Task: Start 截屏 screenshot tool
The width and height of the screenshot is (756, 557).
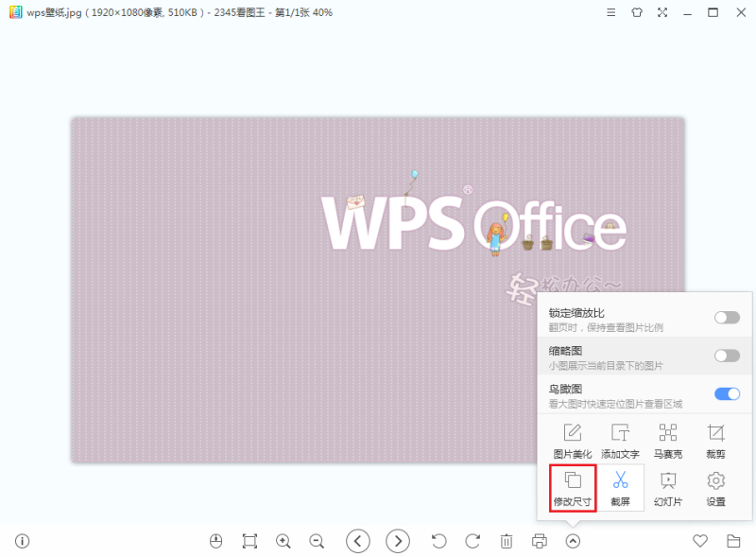Action: click(x=621, y=488)
